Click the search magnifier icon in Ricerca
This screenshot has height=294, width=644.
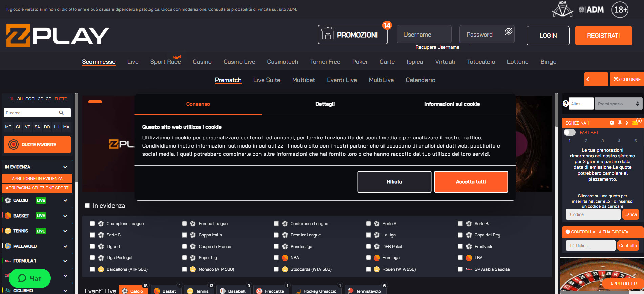tap(61, 113)
